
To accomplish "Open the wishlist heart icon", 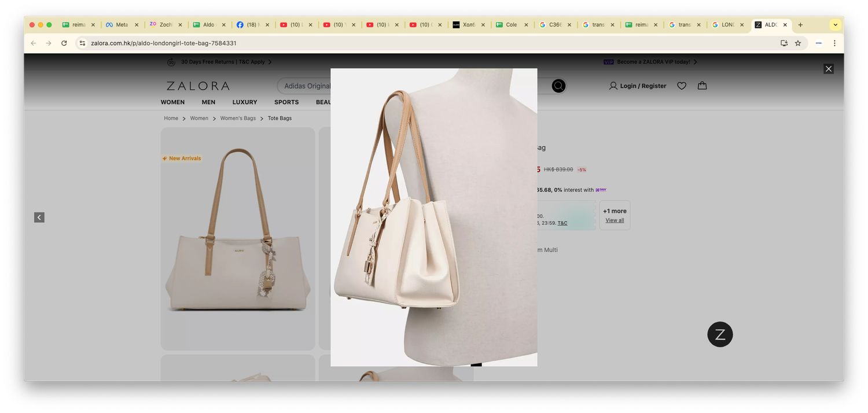I will (682, 86).
